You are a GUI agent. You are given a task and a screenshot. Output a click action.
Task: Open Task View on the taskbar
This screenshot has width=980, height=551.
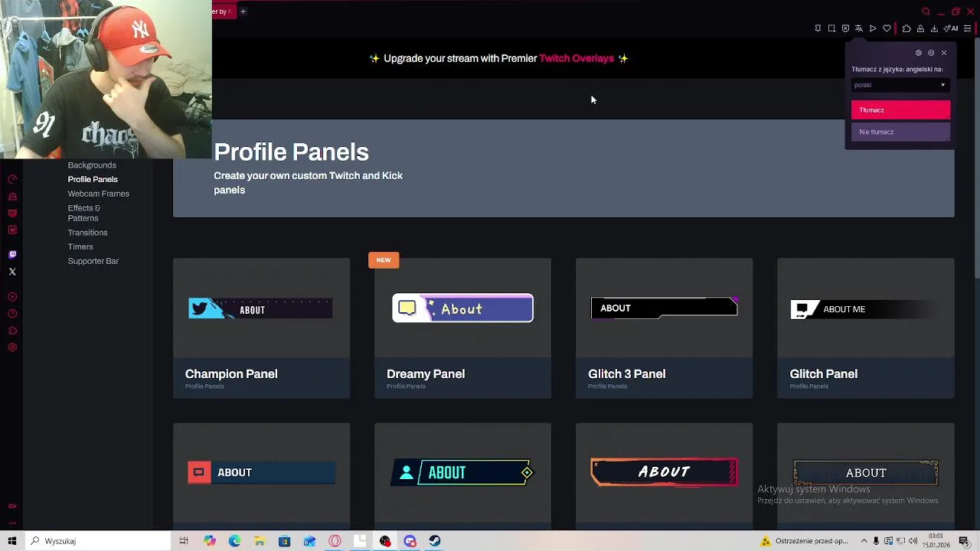(x=184, y=541)
